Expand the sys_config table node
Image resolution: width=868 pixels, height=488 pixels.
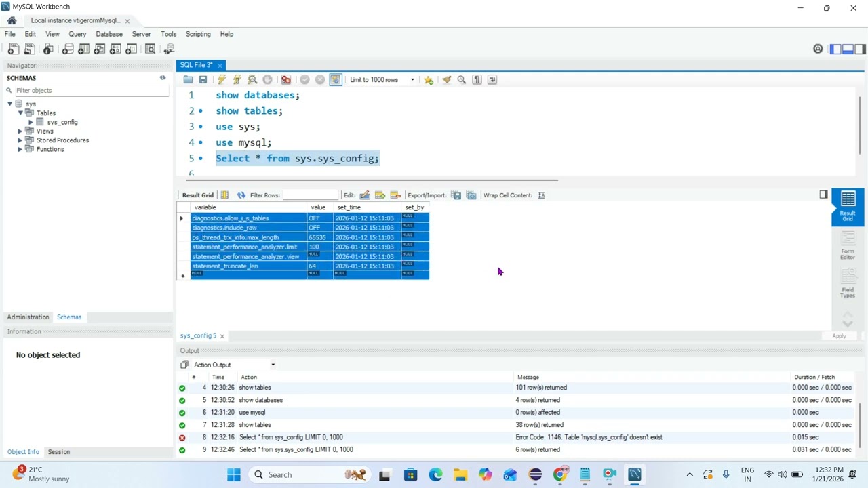(31, 122)
